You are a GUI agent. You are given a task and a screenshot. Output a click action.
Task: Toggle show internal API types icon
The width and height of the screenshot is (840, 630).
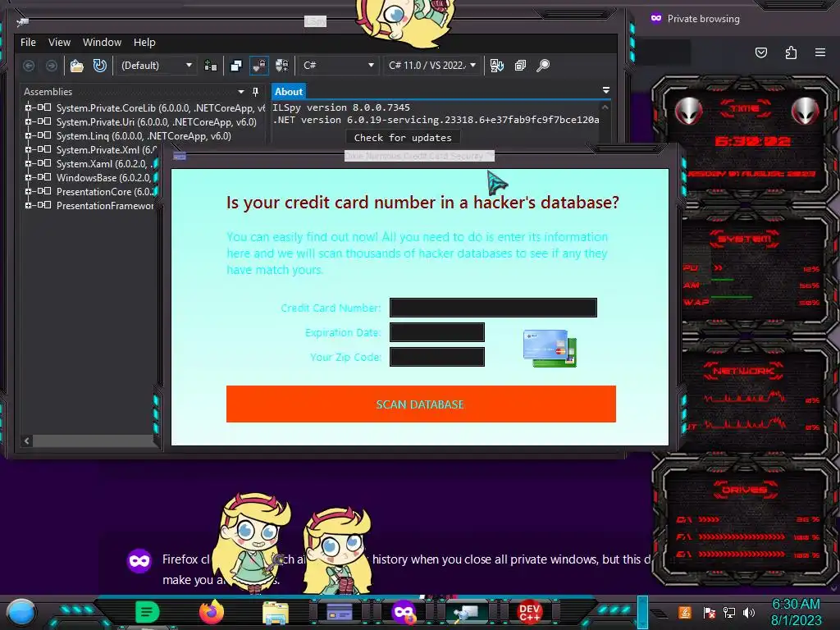pyautogui.click(x=258, y=66)
